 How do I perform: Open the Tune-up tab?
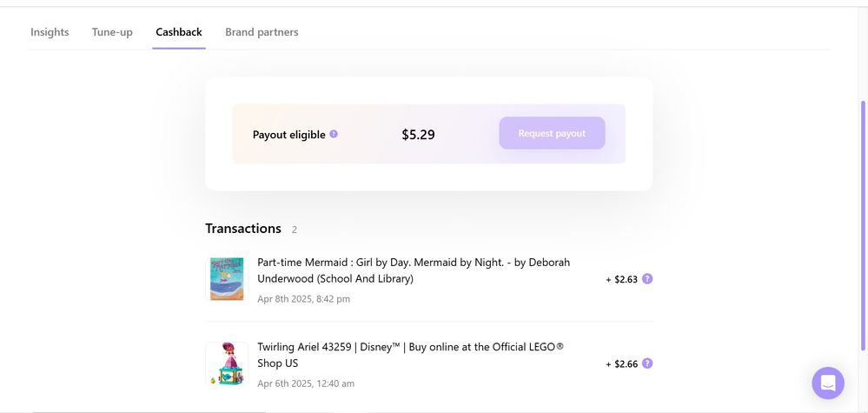[x=112, y=32]
